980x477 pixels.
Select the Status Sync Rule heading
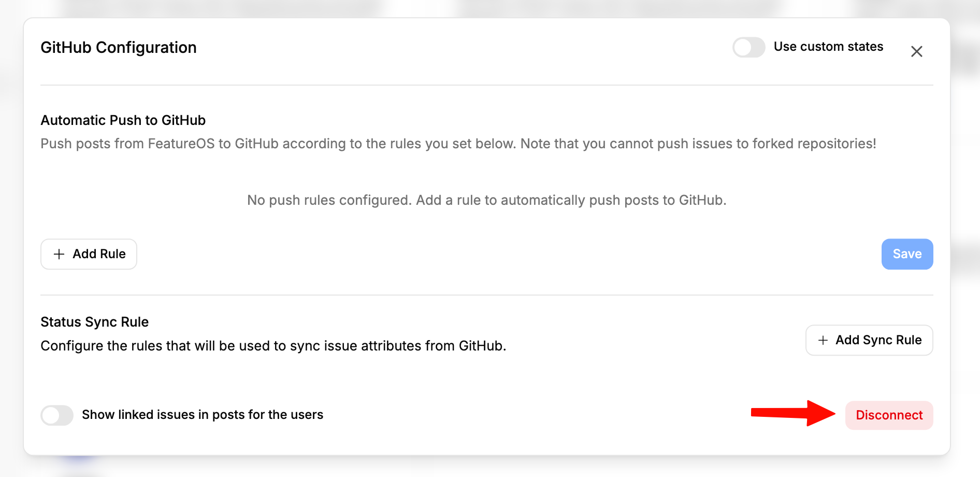(95, 322)
